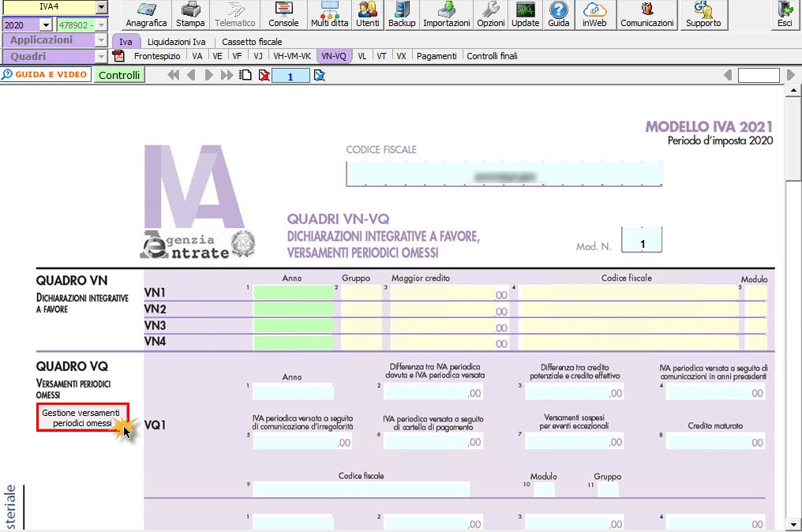
Task: Click the Backup icon
Action: point(402,15)
